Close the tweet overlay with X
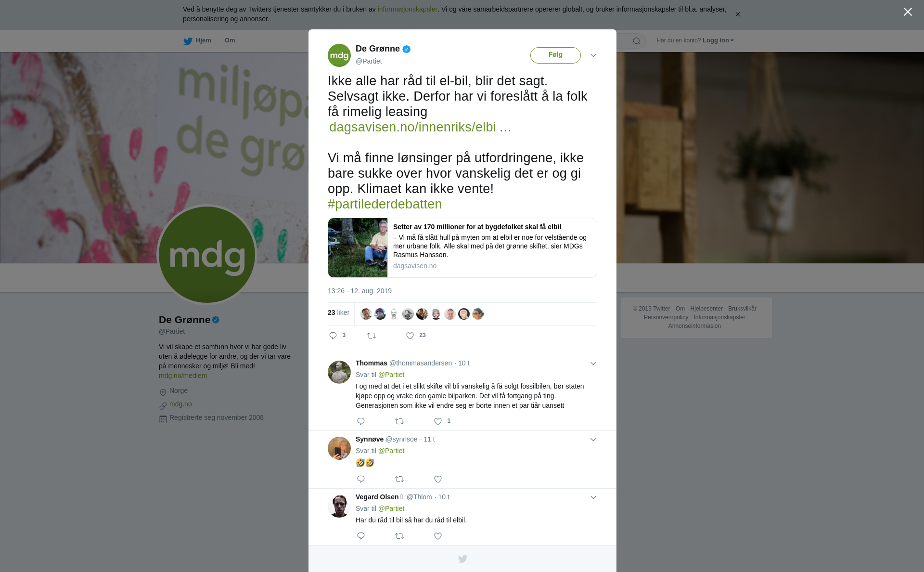This screenshot has height=572, width=924. coord(908,12)
